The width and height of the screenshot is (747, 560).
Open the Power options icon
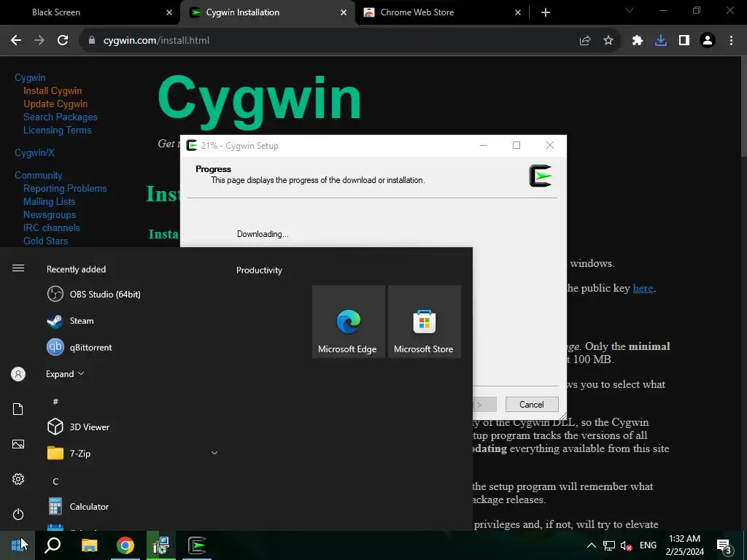click(x=18, y=514)
